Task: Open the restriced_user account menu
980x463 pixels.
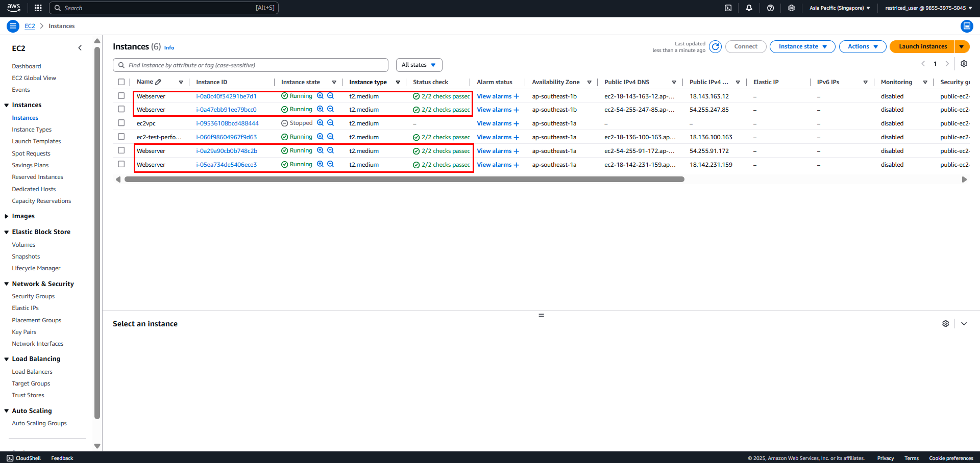Action: pyautogui.click(x=928, y=8)
